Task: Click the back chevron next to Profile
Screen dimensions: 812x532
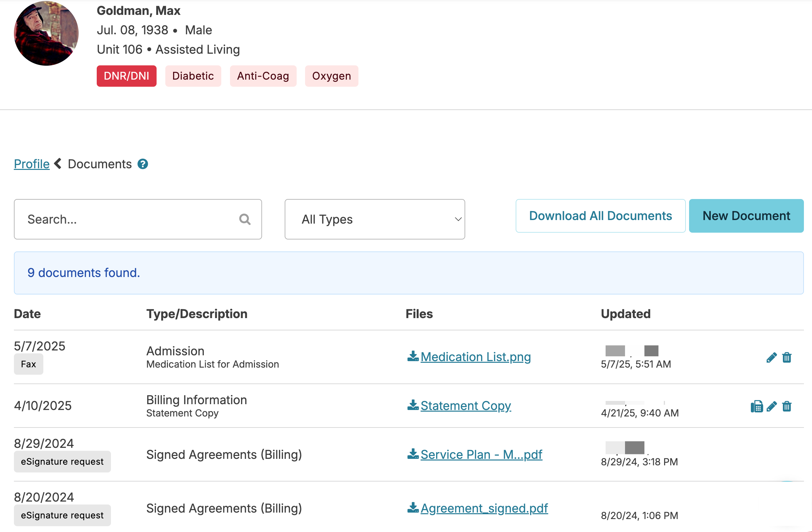Action: coord(58,164)
